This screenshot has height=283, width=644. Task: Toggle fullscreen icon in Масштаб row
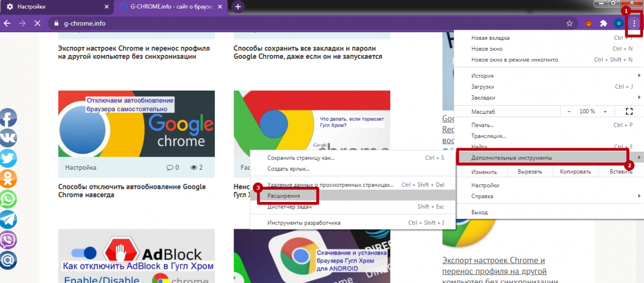[x=629, y=111]
